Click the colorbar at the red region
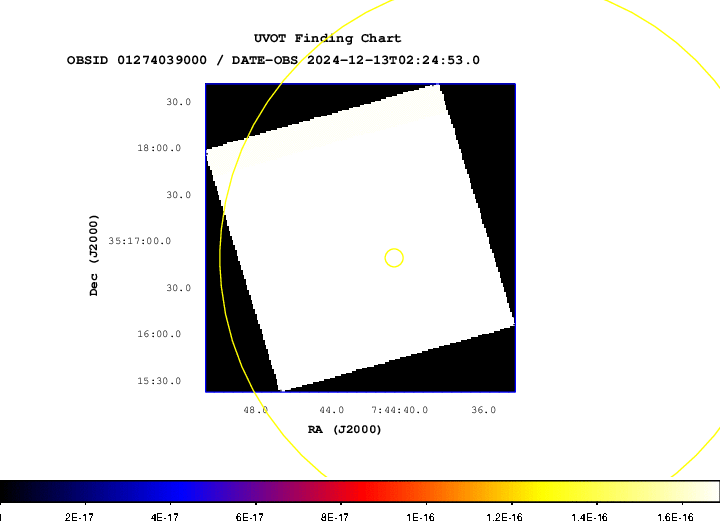Viewport: 720px width, 521px height. (x=363, y=491)
